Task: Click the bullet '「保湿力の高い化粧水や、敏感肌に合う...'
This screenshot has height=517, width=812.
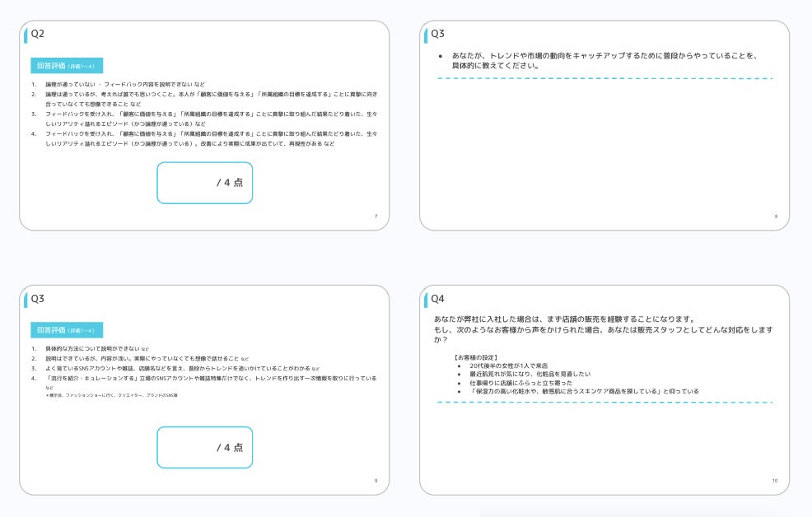Action: coord(584,392)
